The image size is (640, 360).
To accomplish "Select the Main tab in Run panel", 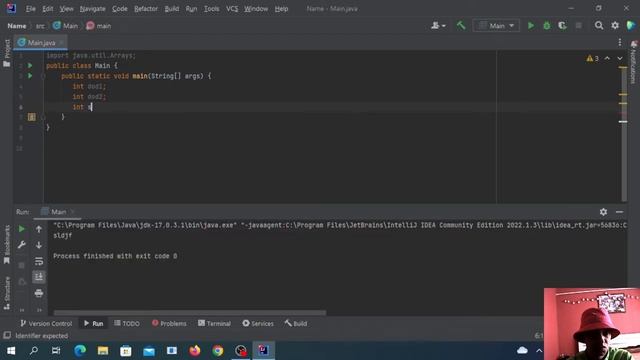I will (58, 212).
